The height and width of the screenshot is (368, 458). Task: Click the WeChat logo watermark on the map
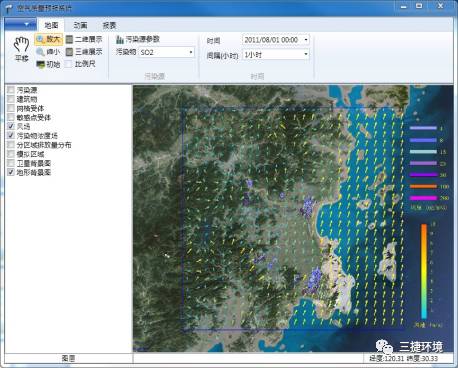(384, 347)
